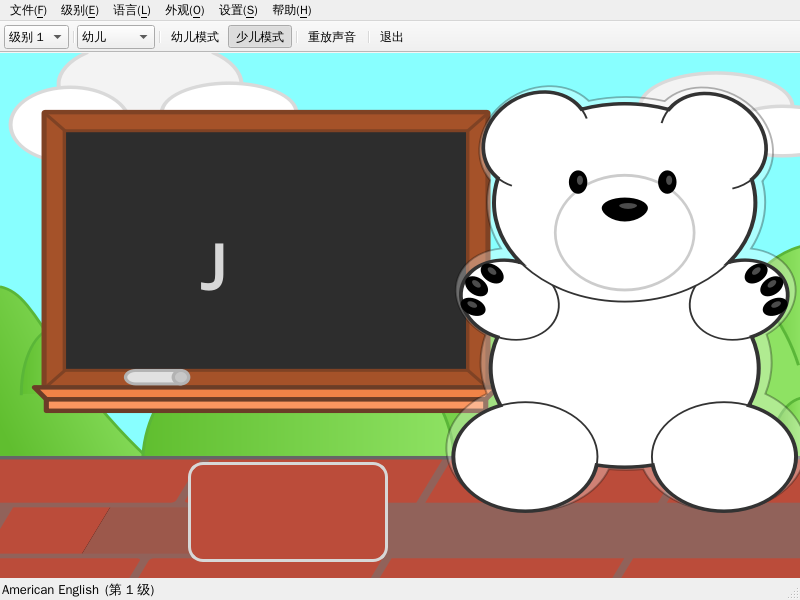Open the 文件 menu
The width and height of the screenshot is (800, 600).
click(28, 10)
